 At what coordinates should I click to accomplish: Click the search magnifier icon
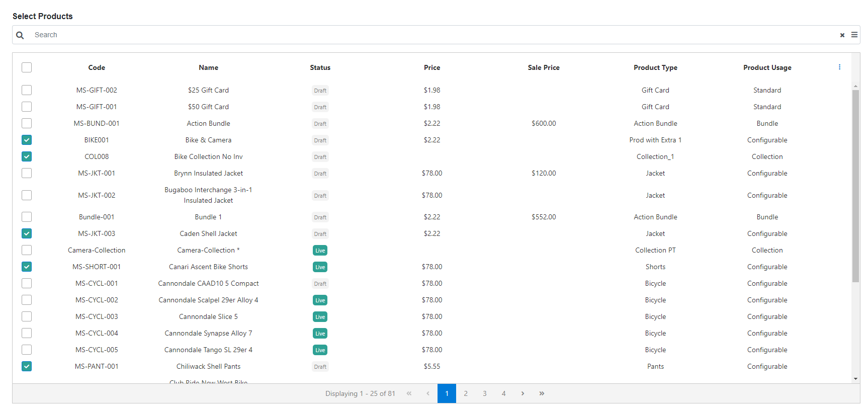[x=20, y=35]
